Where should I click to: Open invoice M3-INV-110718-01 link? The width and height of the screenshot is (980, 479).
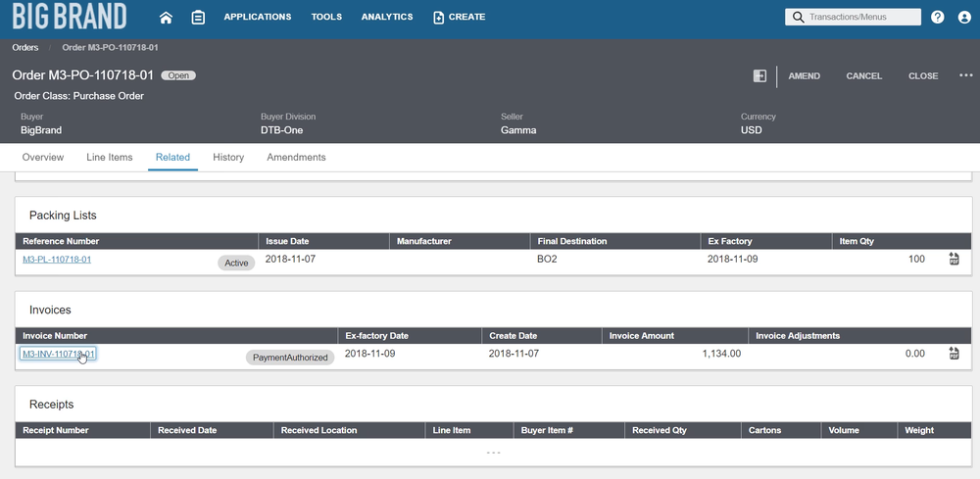58,354
